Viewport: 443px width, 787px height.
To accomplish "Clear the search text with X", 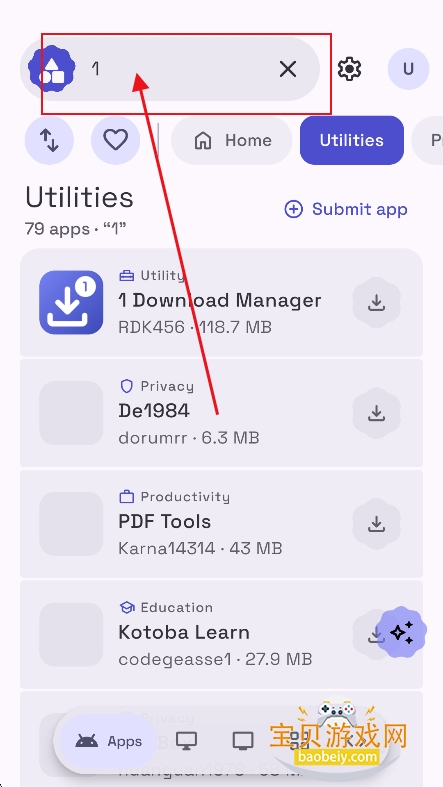I will [287, 69].
